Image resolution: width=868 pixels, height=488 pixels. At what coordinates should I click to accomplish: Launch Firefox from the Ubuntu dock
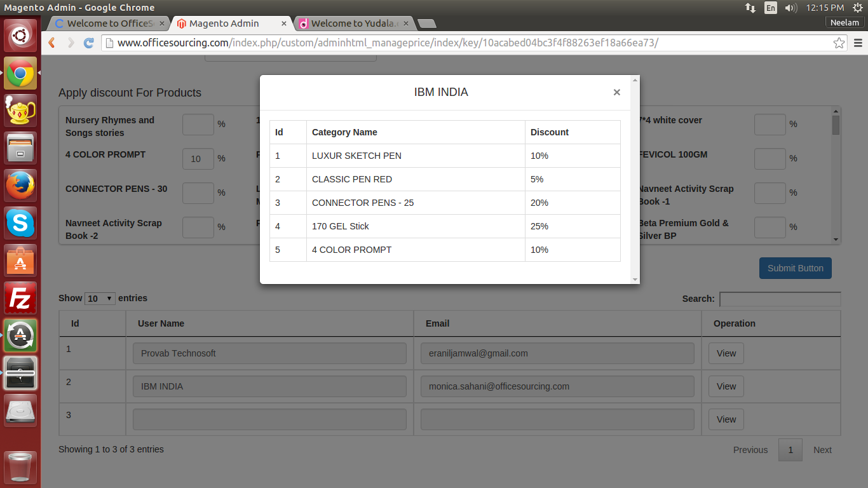[x=20, y=186]
